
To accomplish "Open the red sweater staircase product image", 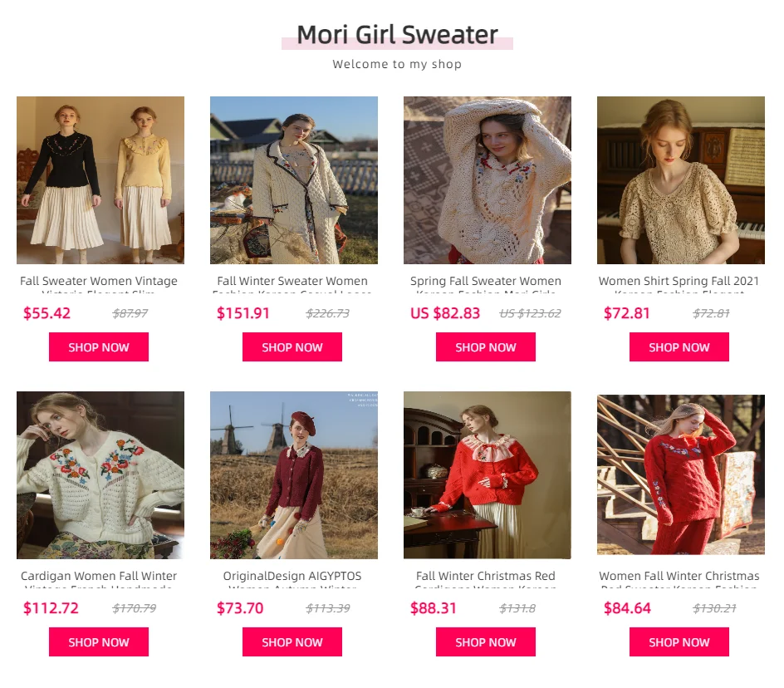I will point(681,474).
